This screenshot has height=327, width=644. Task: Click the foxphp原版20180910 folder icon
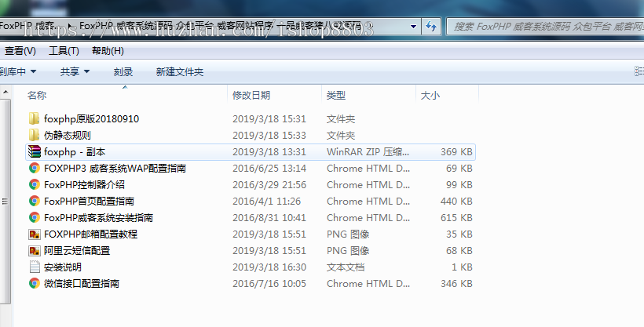(34, 119)
